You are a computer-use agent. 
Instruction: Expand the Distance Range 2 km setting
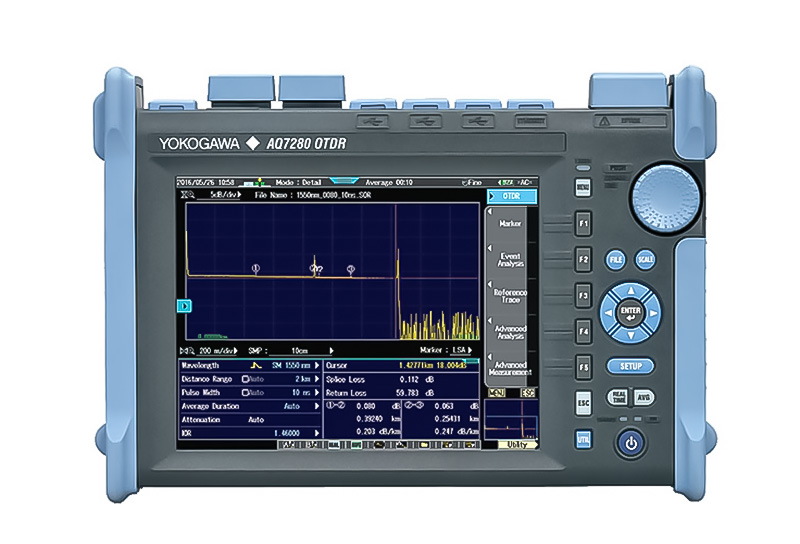[x=250, y=379]
